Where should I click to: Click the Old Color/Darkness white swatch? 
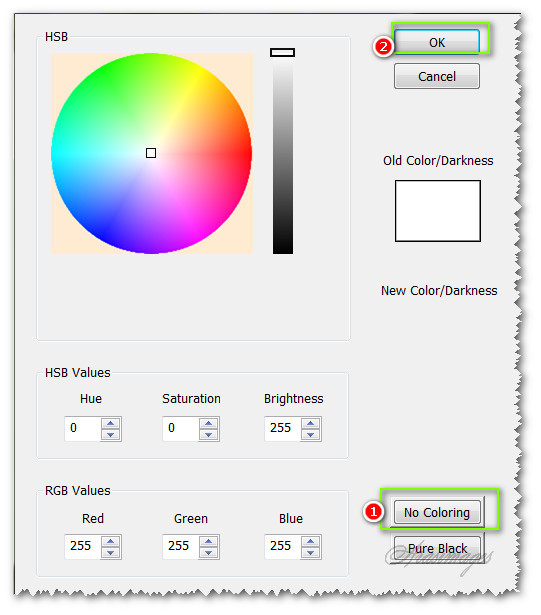point(438,211)
